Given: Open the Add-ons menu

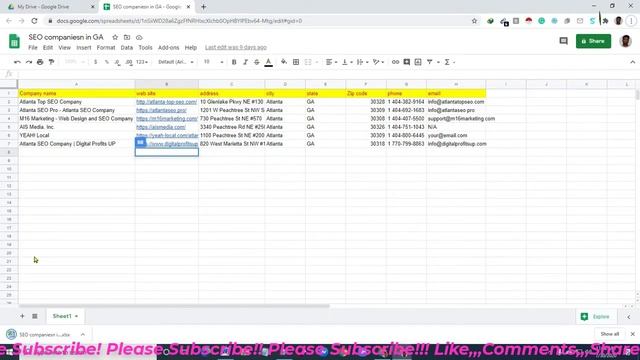Looking at the screenshot, I should (169, 48).
